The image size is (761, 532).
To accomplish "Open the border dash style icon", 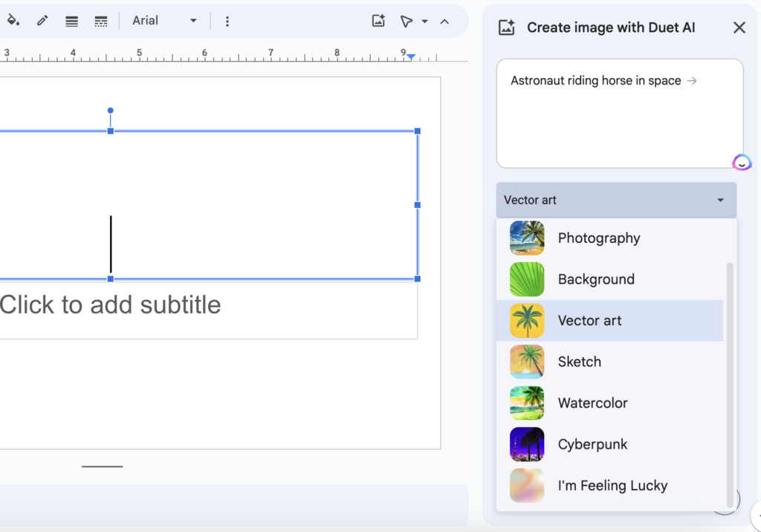I will click(x=101, y=21).
